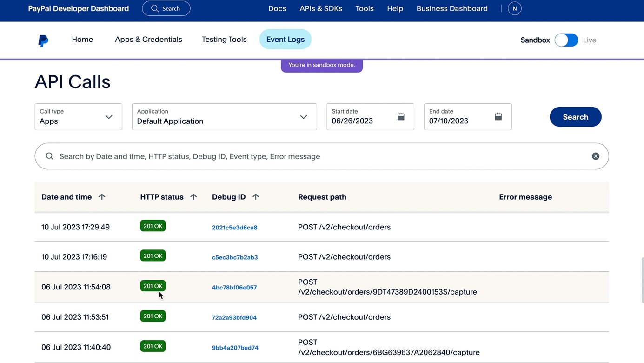644x363 pixels.
Task: Click 201 OK badge for 17:29:49 row
Action: 153,226
